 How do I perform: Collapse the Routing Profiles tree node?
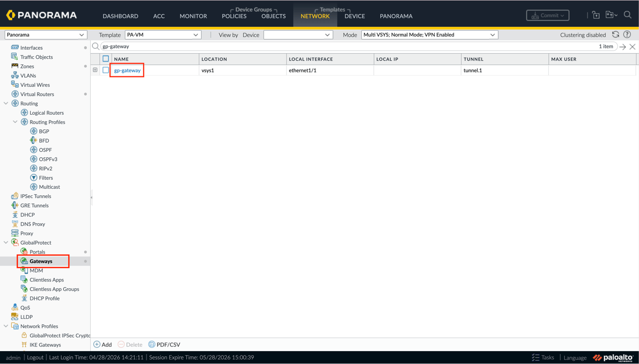pyautogui.click(x=15, y=122)
